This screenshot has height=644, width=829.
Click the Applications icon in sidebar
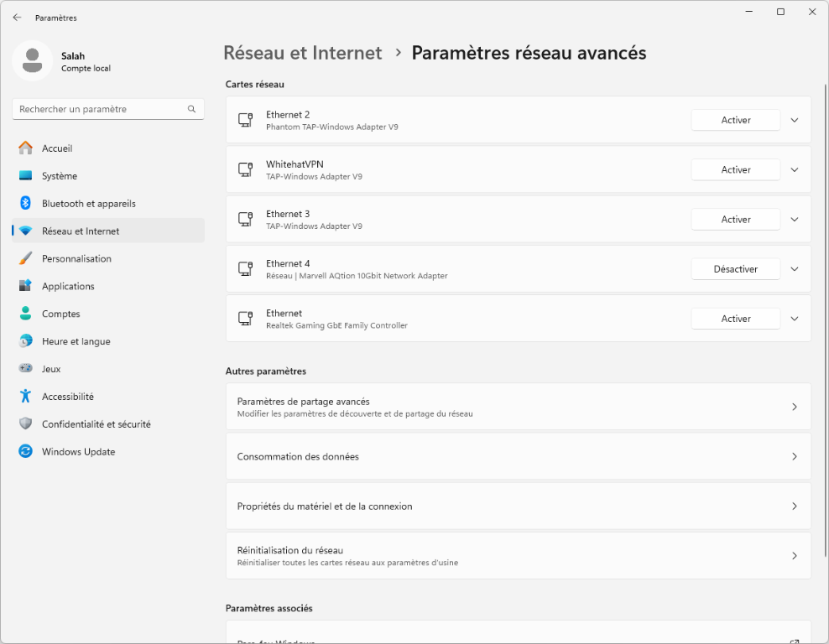(25, 286)
